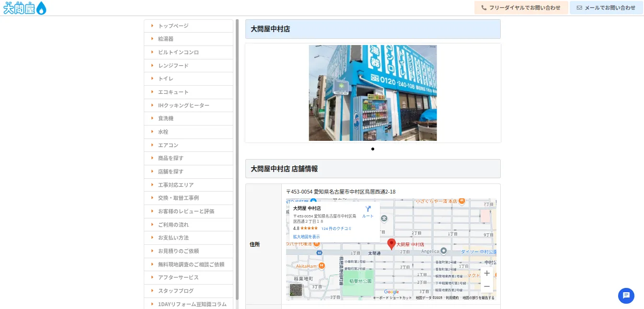Open the トイレ category

(188, 79)
